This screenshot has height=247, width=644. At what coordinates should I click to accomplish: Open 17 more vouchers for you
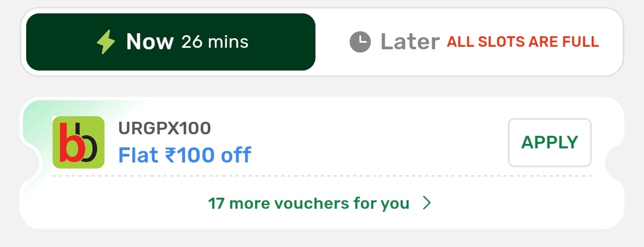point(308,203)
